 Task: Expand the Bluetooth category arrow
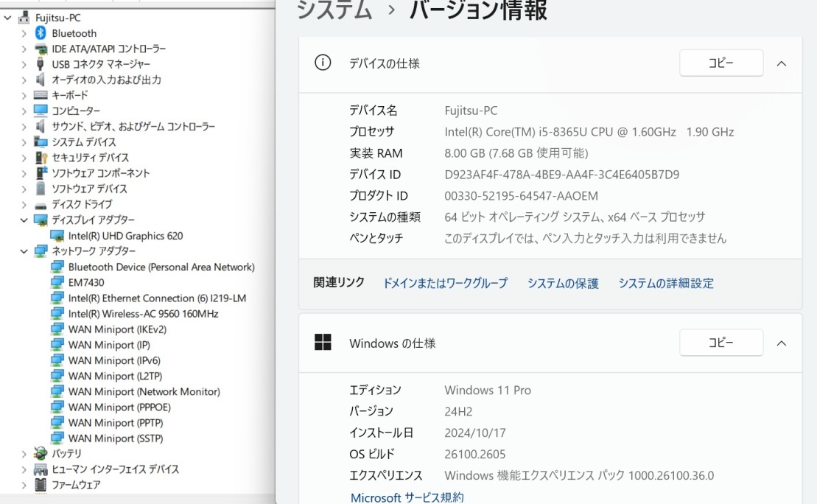pyautogui.click(x=24, y=33)
